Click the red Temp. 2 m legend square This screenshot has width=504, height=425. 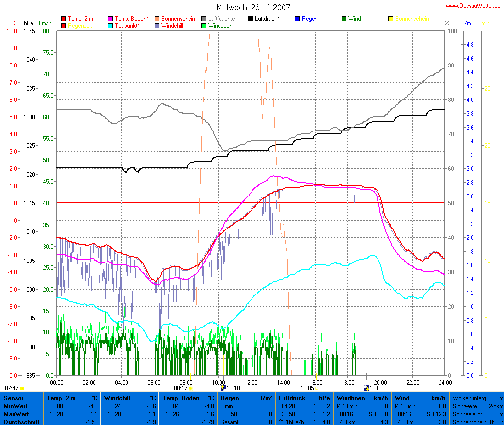pos(63,19)
